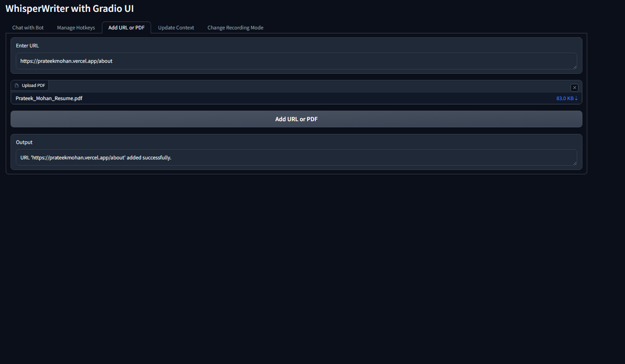
Task: Switch to the Manage Hotkeys tab
Action: 76,28
